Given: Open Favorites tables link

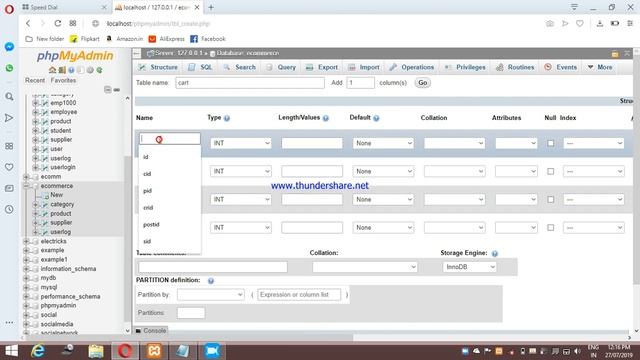Looking at the screenshot, I should pos(63,80).
